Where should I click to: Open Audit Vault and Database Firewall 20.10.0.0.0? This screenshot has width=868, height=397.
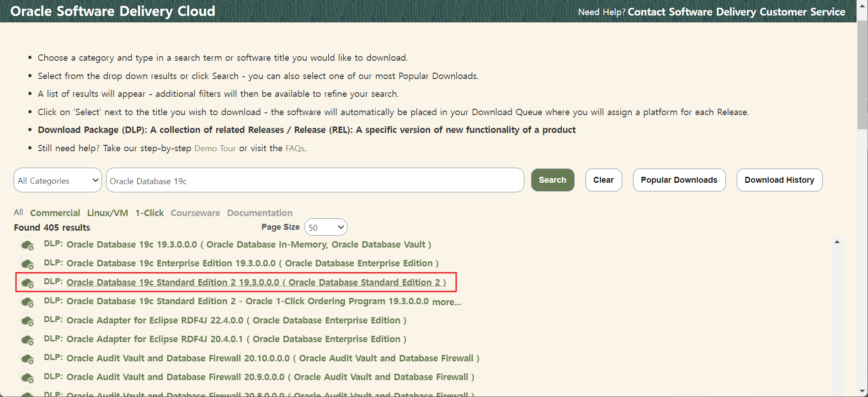pyautogui.click(x=273, y=358)
